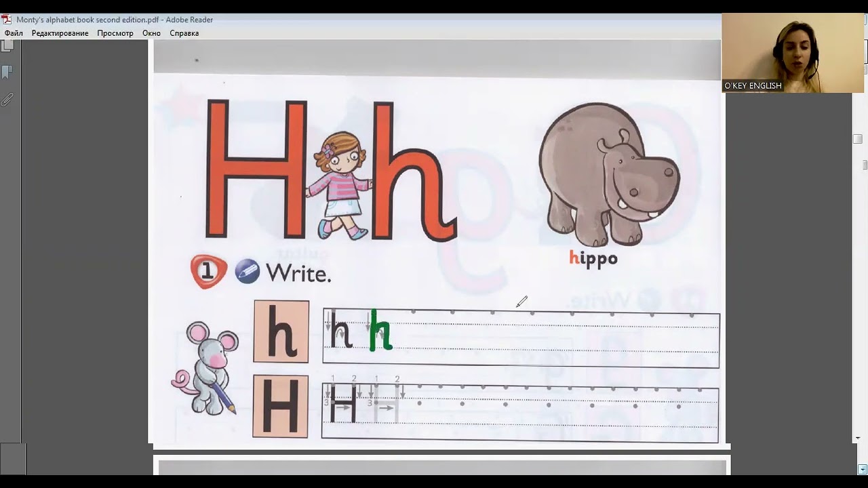
Task: Click the hippo illustration
Action: [x=608, y=175]
